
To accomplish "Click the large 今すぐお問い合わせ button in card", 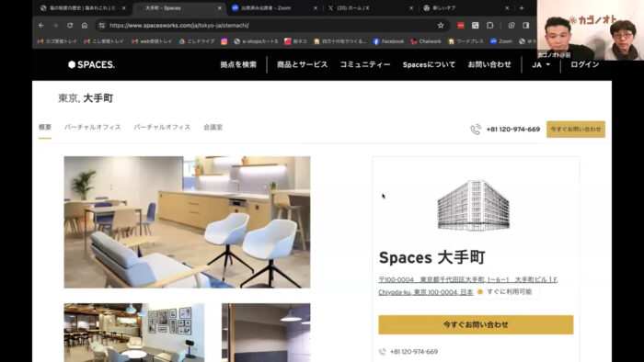I will (x=476, y=324).
